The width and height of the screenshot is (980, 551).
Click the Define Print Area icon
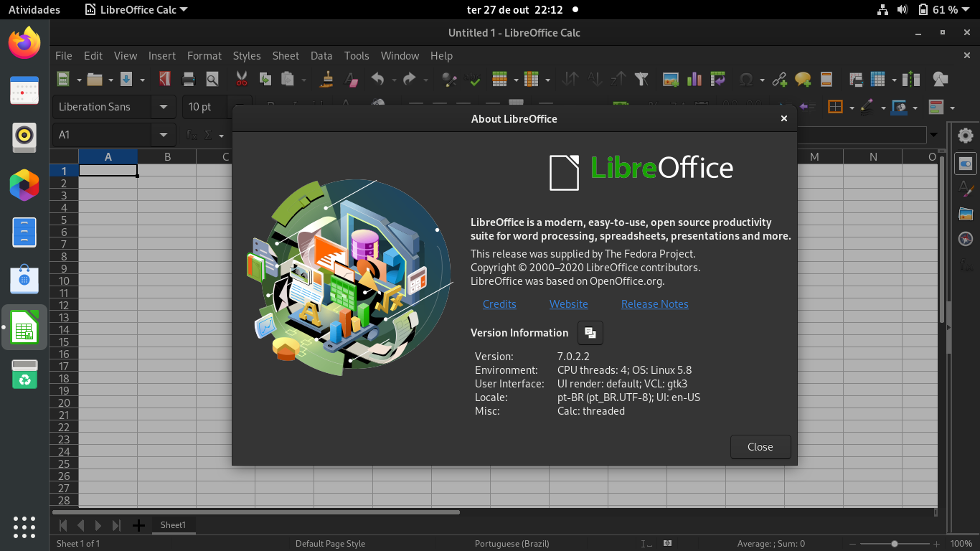[x=855, y=80]
